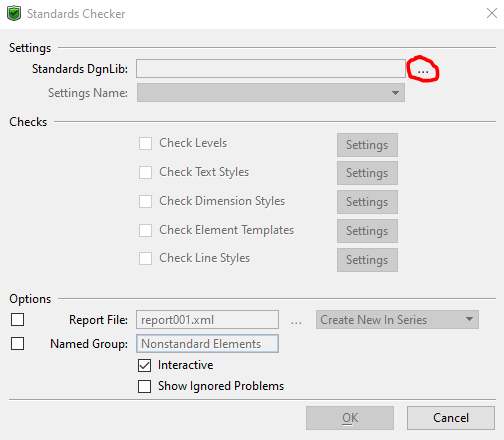Open Settings for Check Line Styles
The height and width of the screenshot is (440, 504).
click(x=367, y=260)
